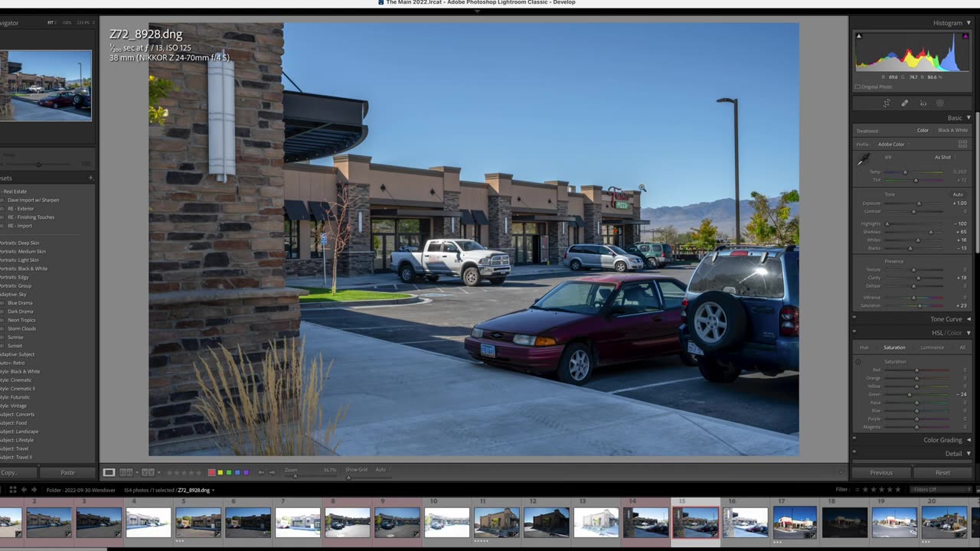The image size is (980, 551).
Task: Toggle highlight clipping indicator in histogram
Action: (965, 36)
